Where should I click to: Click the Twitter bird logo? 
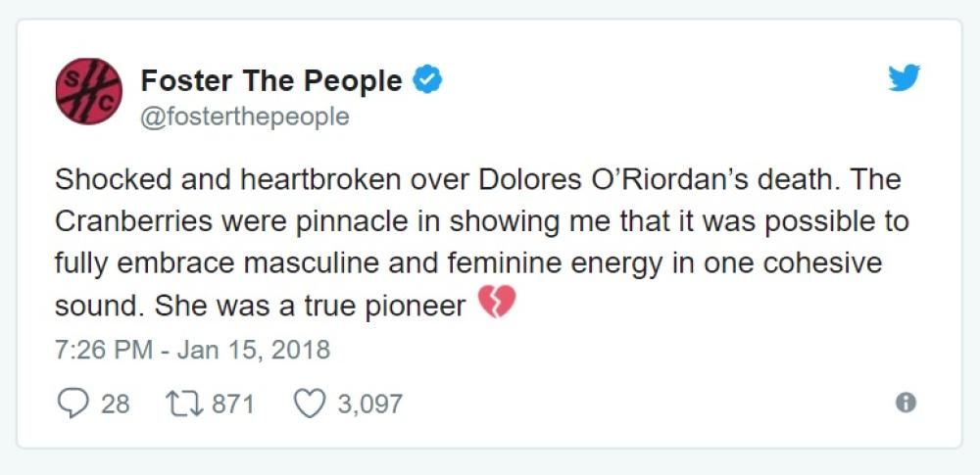(x=904, y=78)
